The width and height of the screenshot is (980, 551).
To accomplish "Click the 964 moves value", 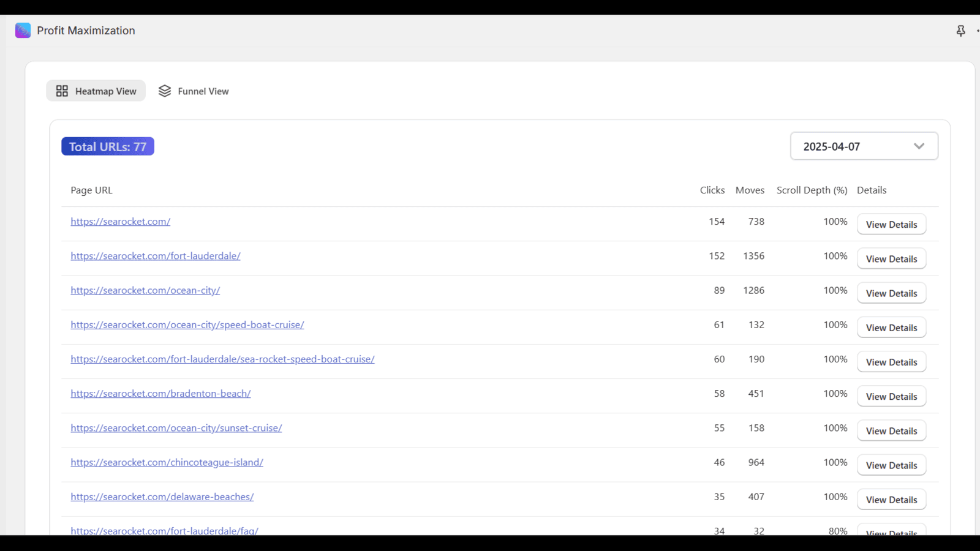I will tap(756, 462).
